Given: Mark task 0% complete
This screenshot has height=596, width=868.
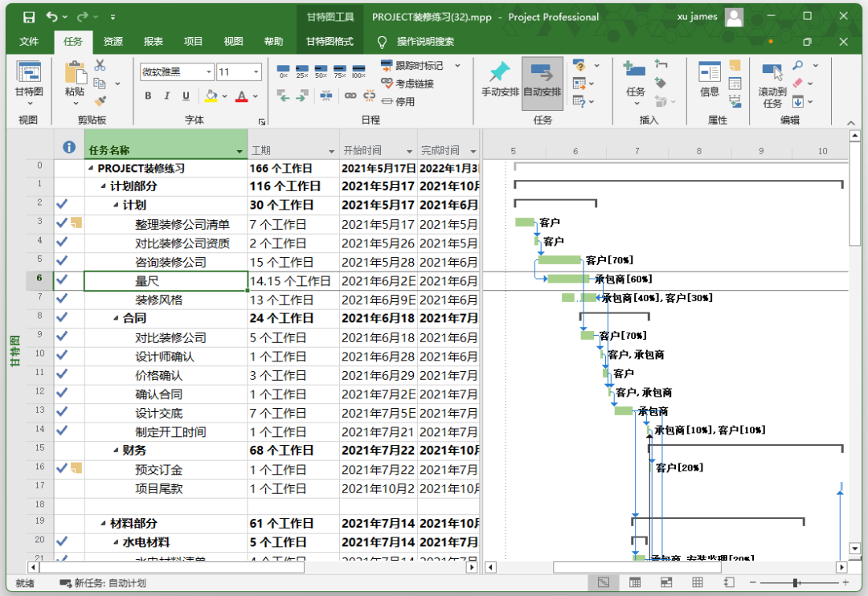Looking at the screenshot, I should 284,71.
